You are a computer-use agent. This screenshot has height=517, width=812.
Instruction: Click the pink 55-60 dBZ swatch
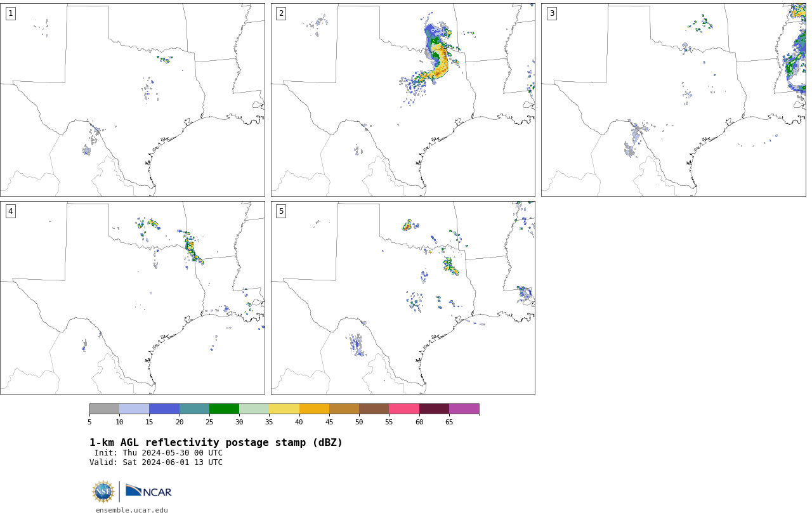coord(404,409)
